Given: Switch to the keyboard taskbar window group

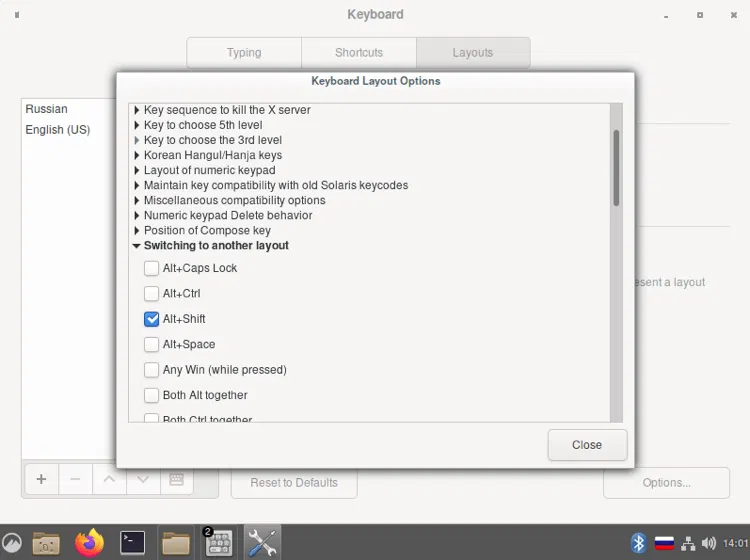Looking at the screenshot, I should pos(219,543).
